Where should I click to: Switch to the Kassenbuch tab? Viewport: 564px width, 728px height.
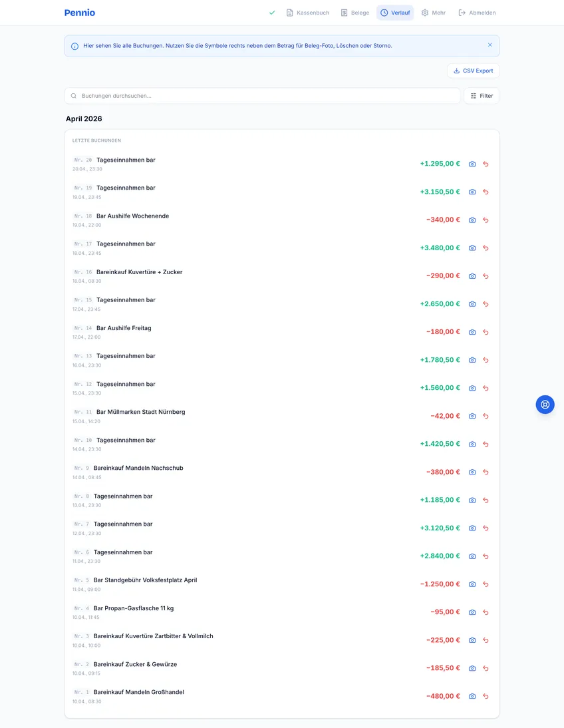[307, 13]
